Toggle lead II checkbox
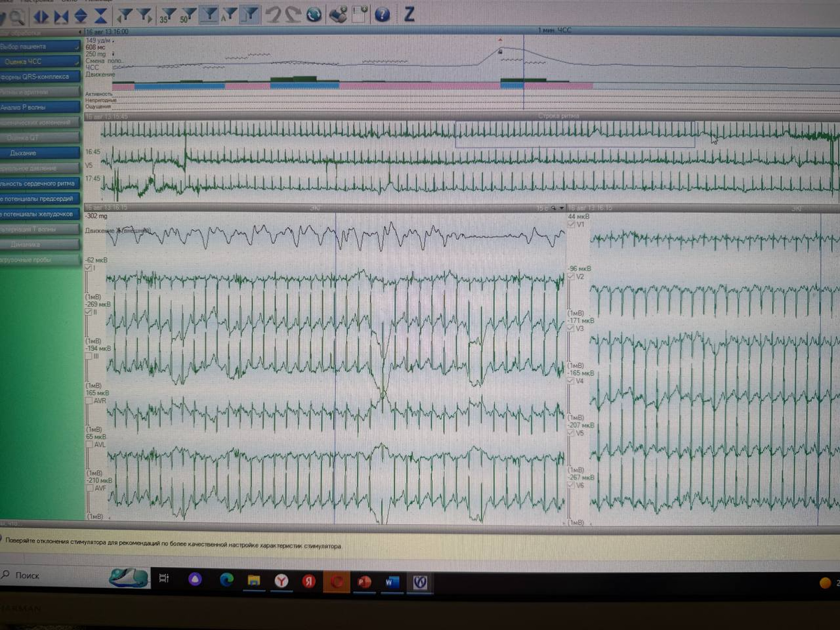Image resolution: width=840 pixels, height=630 pixels. [88, 312]
